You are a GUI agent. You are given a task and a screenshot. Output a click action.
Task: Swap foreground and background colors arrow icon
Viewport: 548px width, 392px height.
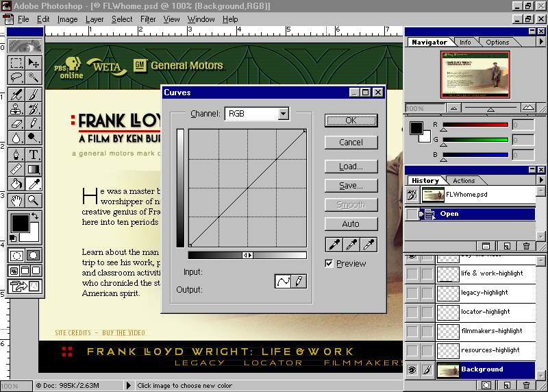point(35,216)
